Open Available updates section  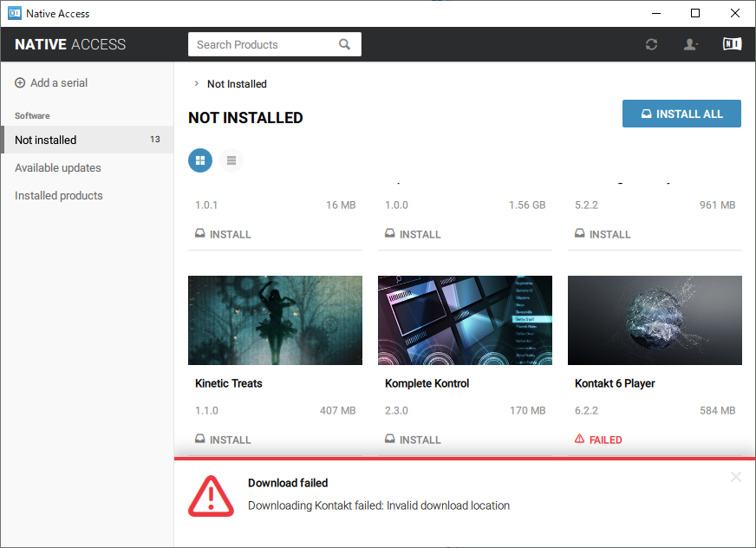point(58,168)
